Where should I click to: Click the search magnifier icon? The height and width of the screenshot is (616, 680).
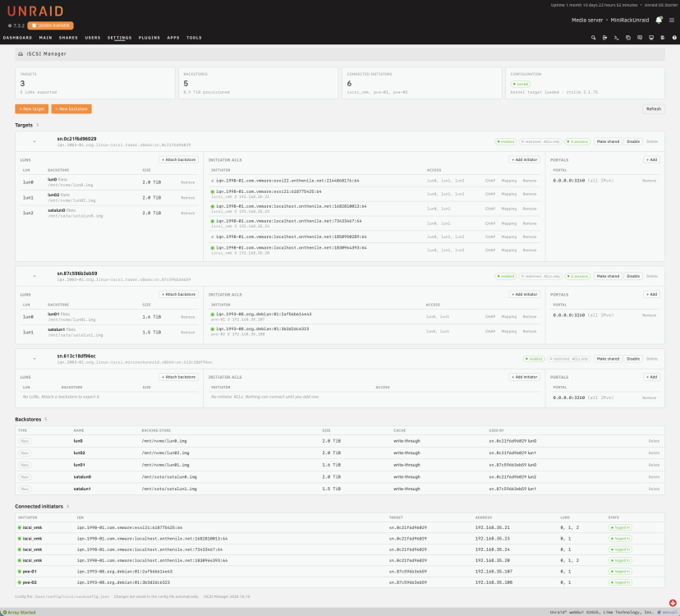point(593,38)
